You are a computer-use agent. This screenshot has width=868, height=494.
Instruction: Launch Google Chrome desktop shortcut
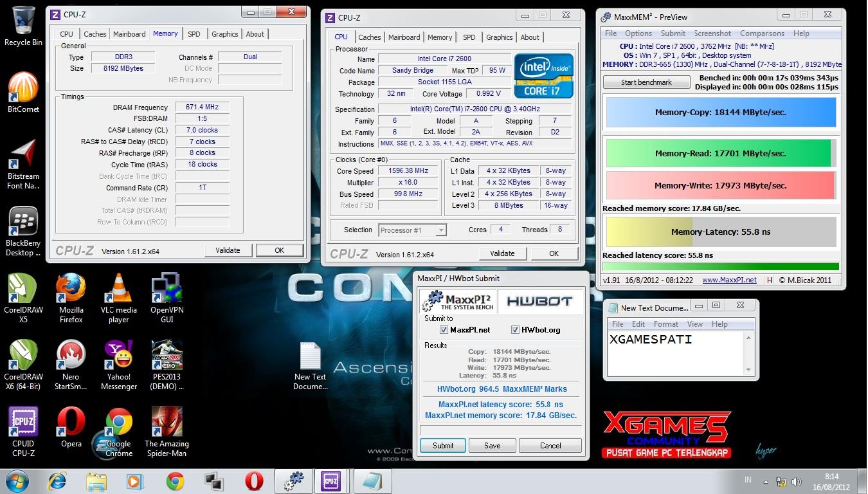118,432
